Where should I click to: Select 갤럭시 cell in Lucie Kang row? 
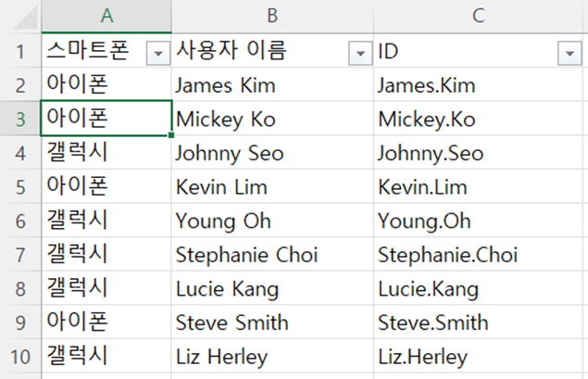[106, 288]
